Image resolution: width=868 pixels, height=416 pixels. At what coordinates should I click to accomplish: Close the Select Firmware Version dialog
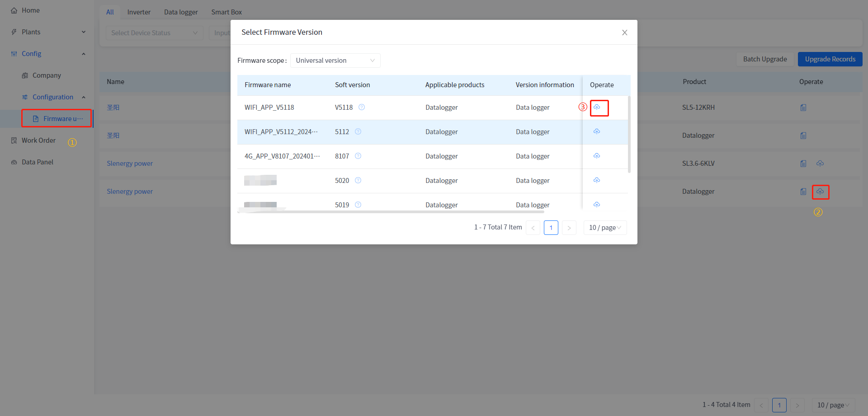pyautogui.click(x=624, y=33)
